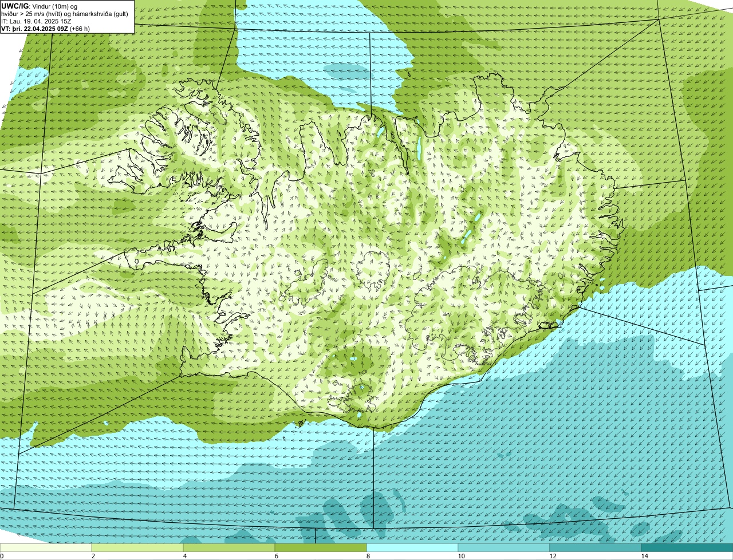This screenshot has width=733, height=560.
Task: Select the darker green 6–8 legend swatch
Action: tap(321, 547)
